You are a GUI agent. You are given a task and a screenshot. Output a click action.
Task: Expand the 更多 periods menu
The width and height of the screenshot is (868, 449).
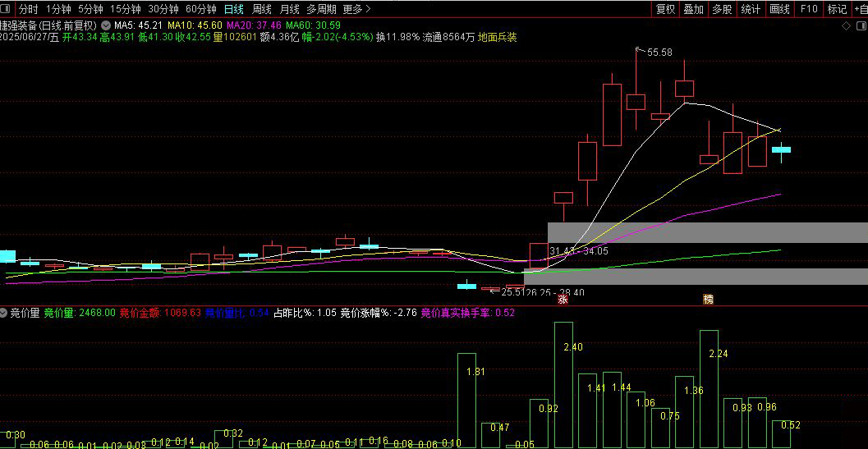coord(357,9)
